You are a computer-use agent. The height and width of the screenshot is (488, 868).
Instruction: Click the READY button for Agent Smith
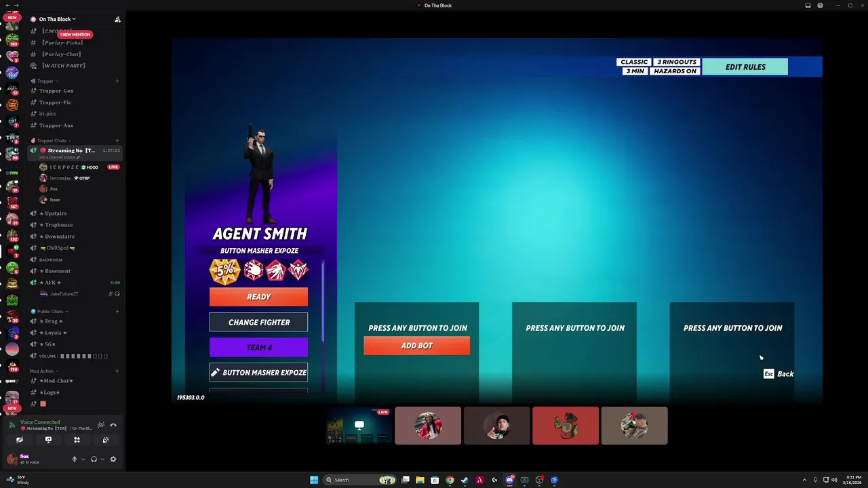pos(258,297)
